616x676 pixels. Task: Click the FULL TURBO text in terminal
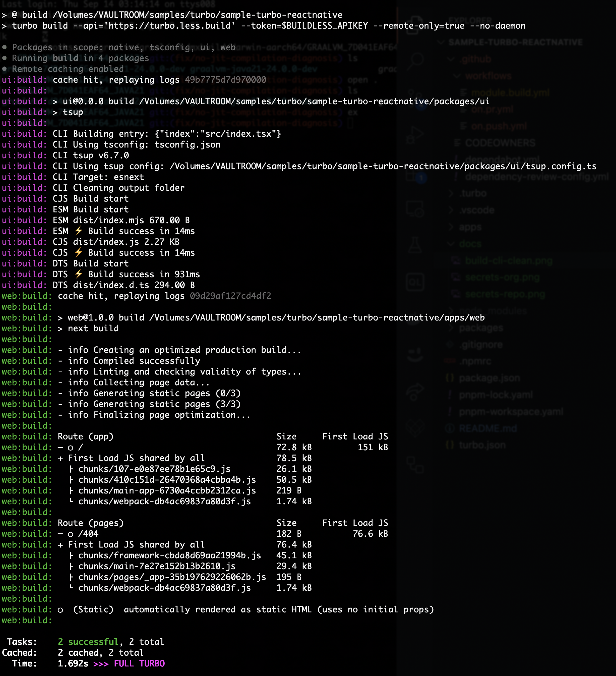tap(139, 664)
